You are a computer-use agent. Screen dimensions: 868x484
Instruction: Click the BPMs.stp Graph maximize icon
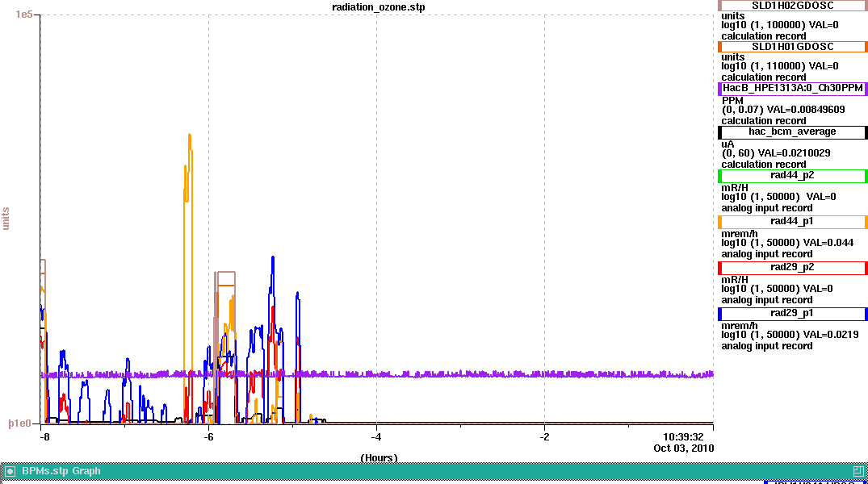click(858, 471)
